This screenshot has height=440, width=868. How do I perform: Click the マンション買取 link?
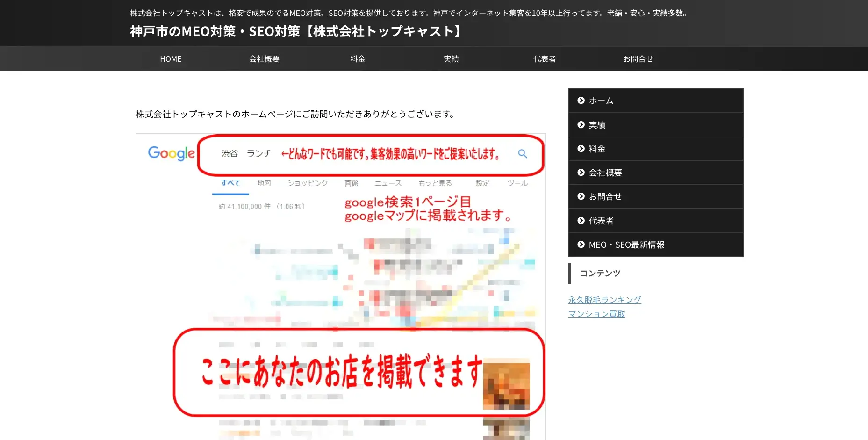[x=596, y=313]
